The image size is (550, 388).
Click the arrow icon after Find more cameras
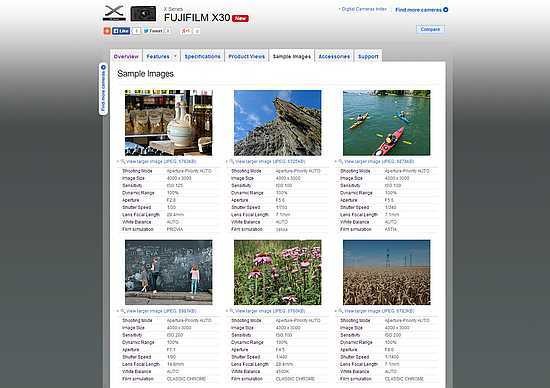coord(445,10)
